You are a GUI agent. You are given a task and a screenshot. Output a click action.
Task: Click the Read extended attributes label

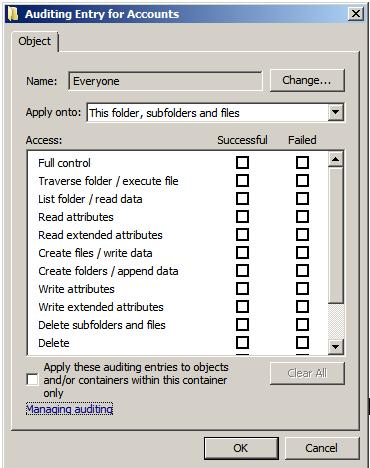pos(100,235)
